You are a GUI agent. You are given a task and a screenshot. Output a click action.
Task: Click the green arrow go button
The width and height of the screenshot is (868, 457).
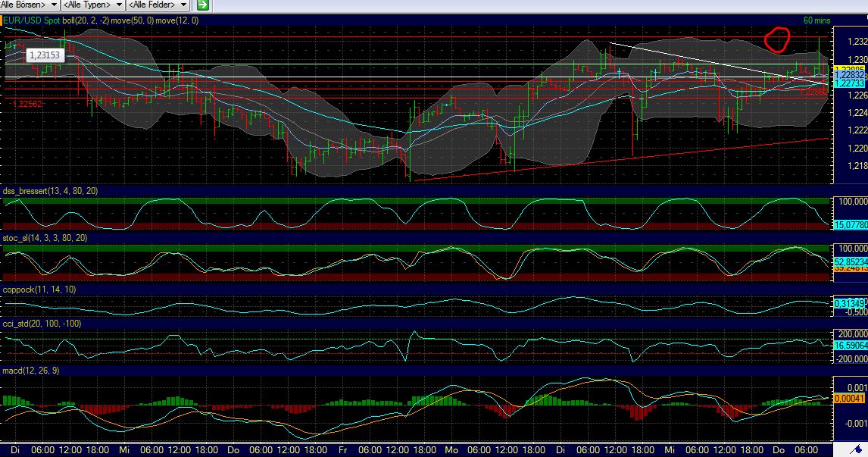point(203,5)
